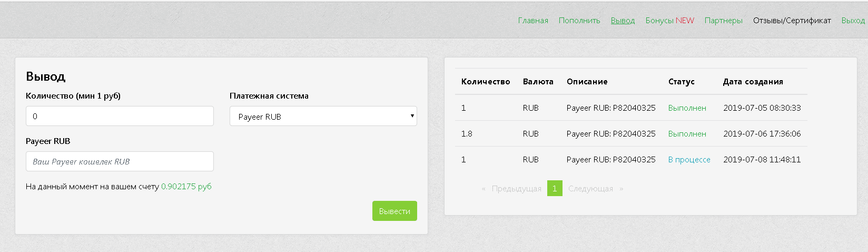Image resolution: width=868 pixels, height=252 pixels.
Task: Focus the Payeer wallet RUB input
Action: (120, 161)
